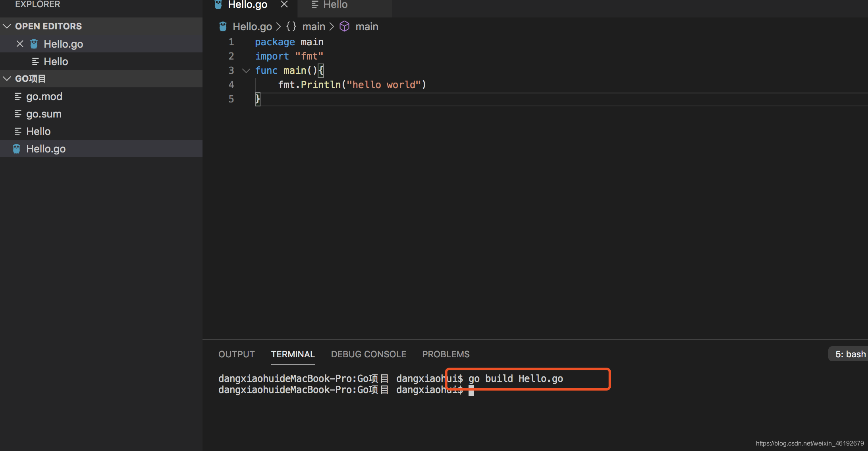Collapse the OPEN EDITORS section
This screenshot has width=868, height=451.
click(x=7, y=26)
